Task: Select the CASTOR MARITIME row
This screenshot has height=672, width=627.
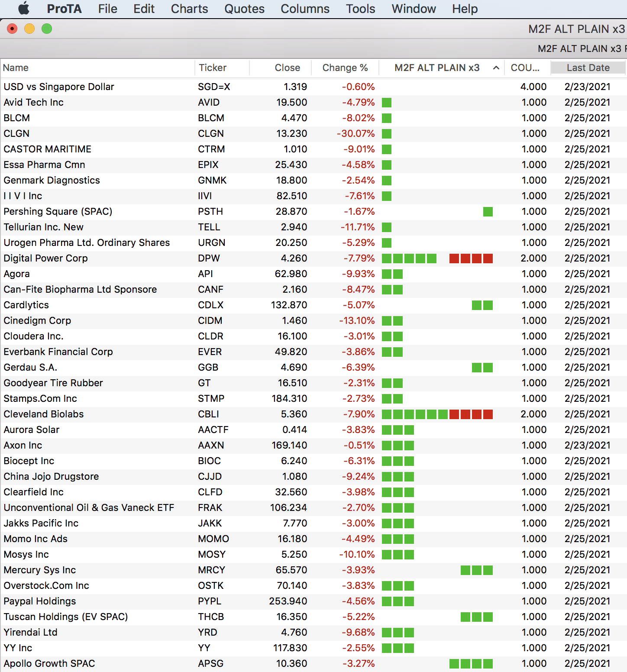Action: [313, 149]
